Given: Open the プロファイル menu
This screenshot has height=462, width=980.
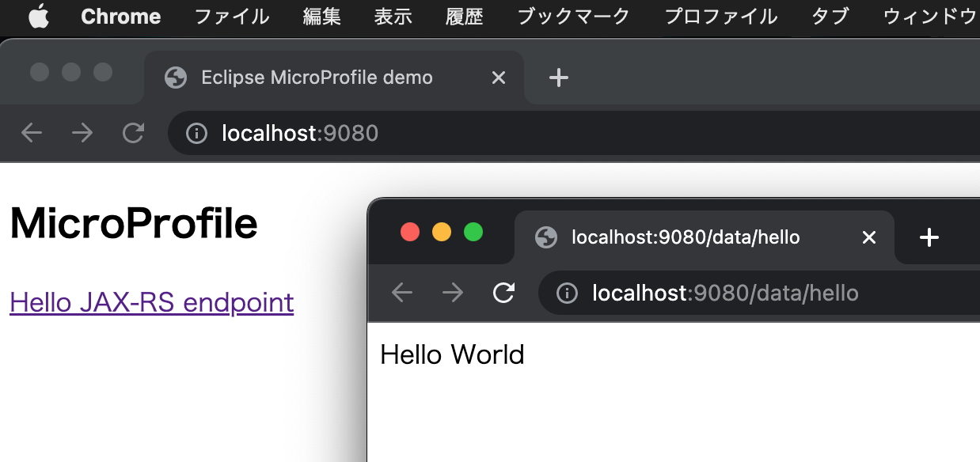Looking at the screenshot, I should 721,17.
